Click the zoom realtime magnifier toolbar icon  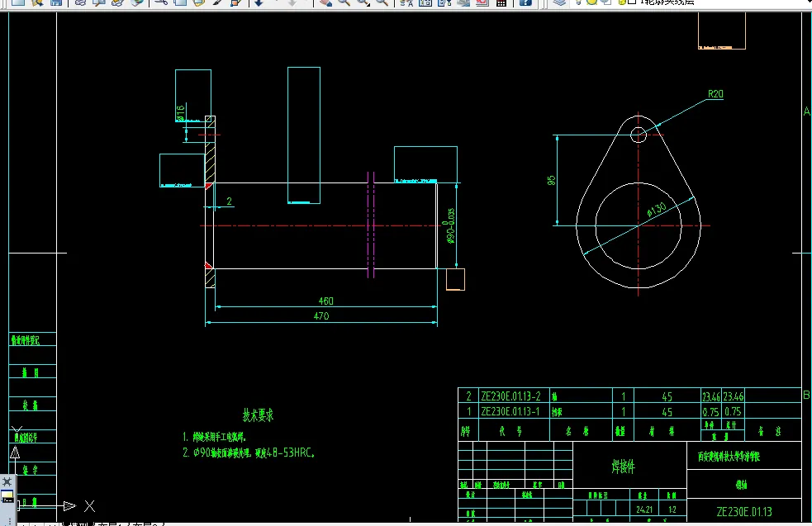pos(344,2)
